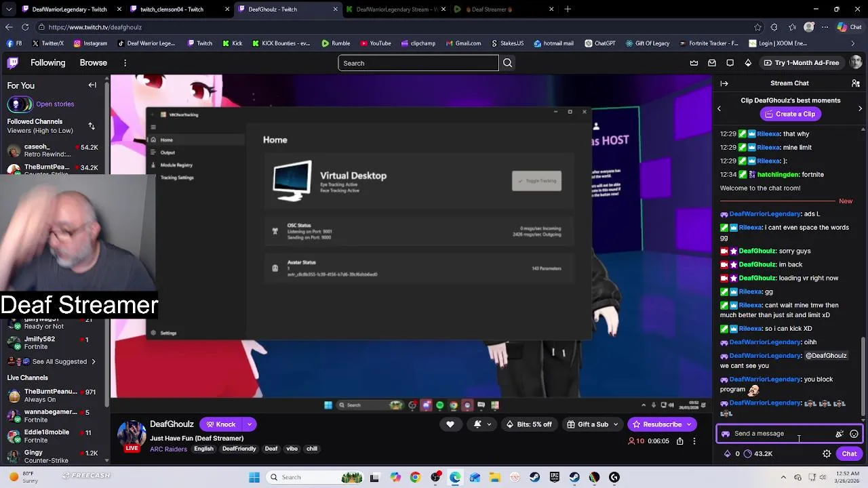
Task: Show the next chat highlight card
Action: coord(860,108)
